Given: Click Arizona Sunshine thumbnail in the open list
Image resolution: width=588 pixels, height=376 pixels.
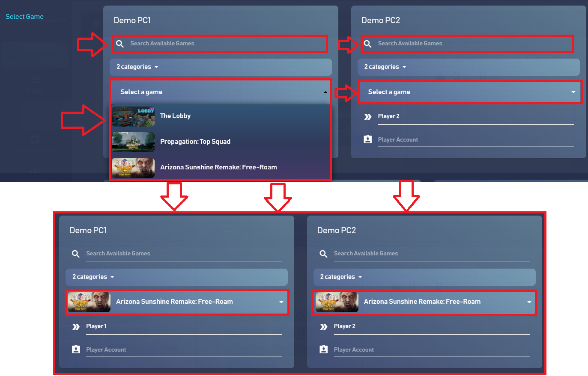Looking at the screenshot, I should tap(133, 168).
